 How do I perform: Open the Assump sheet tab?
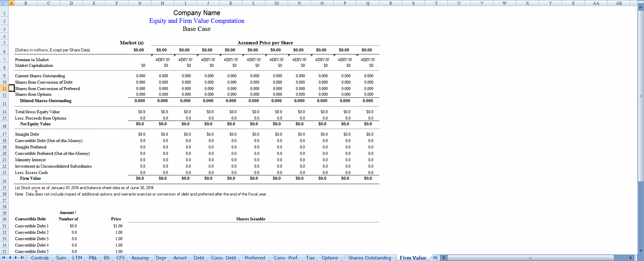(x=140, y=258)
